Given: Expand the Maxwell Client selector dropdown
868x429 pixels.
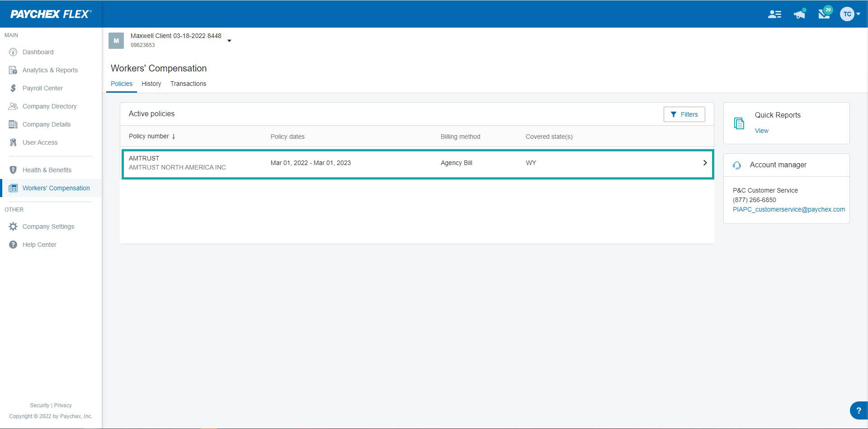Looking at the screenshot, I should (x=229, y=41).
